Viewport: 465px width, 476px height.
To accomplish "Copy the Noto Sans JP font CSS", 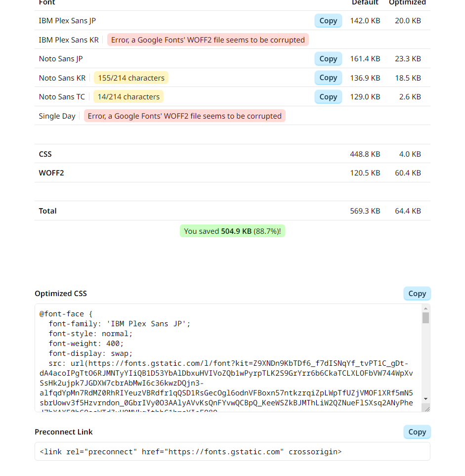I will coord(328,59).
